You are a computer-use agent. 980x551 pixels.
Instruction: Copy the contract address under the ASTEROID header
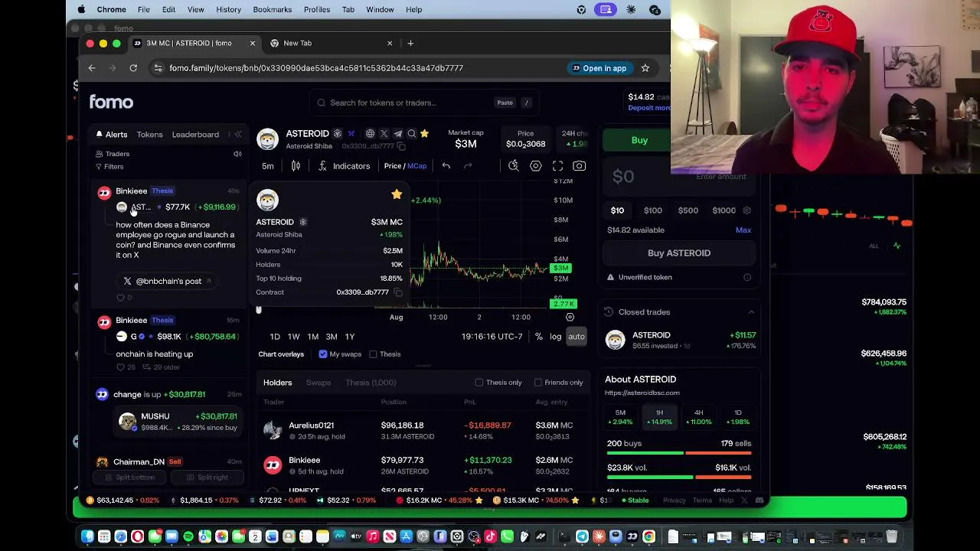[401, 146]
